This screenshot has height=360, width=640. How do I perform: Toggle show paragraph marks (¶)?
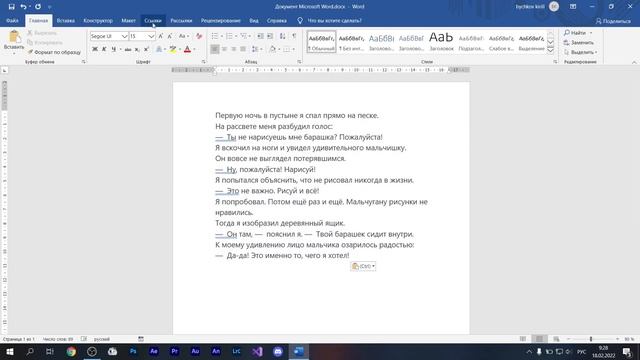point(294,36)
